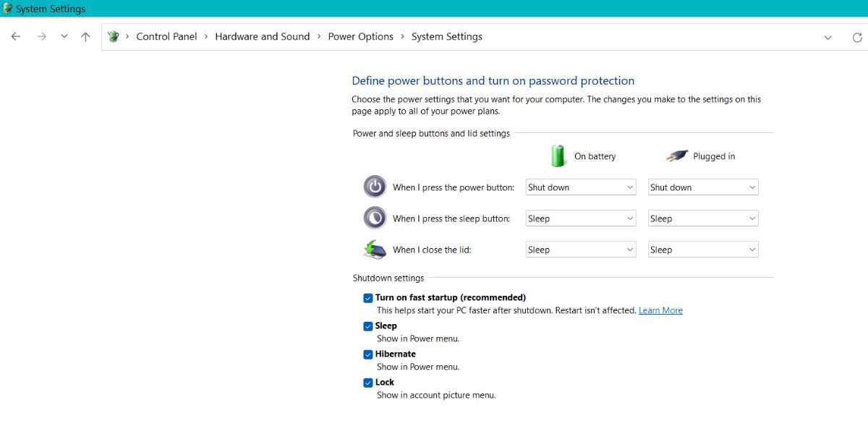Open Power Options in the breadcrumb

point(361,37)
